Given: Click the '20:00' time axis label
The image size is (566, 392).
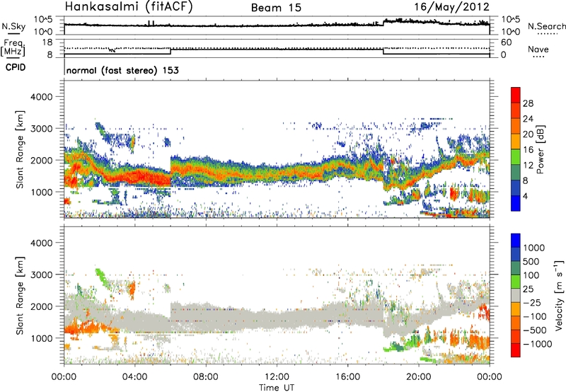Looking at the screenshot, I should point(419,376).
